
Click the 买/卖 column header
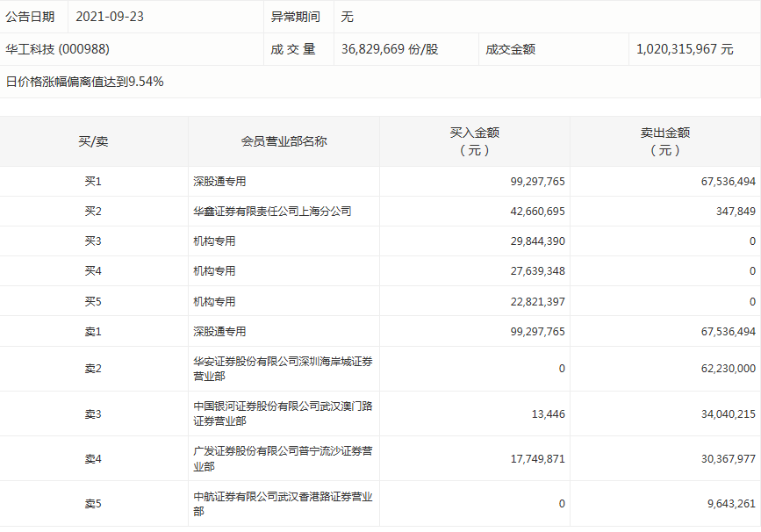[93, 141]
